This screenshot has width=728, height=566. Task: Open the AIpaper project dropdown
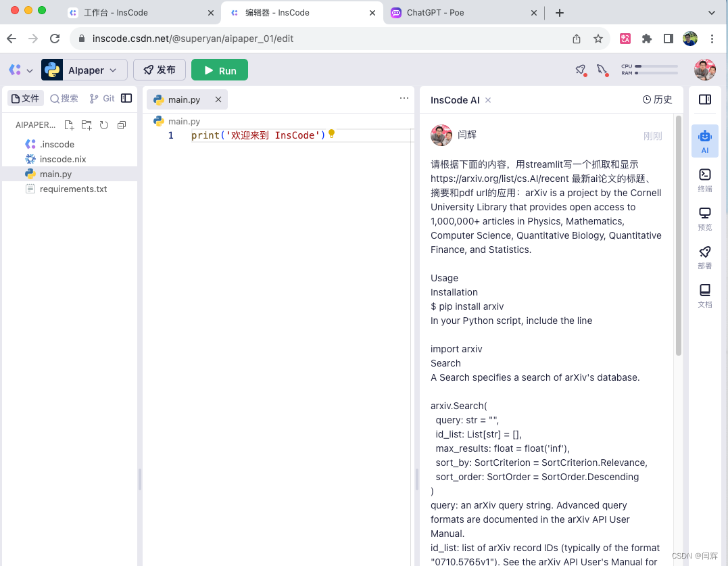(x=84, y=70)
